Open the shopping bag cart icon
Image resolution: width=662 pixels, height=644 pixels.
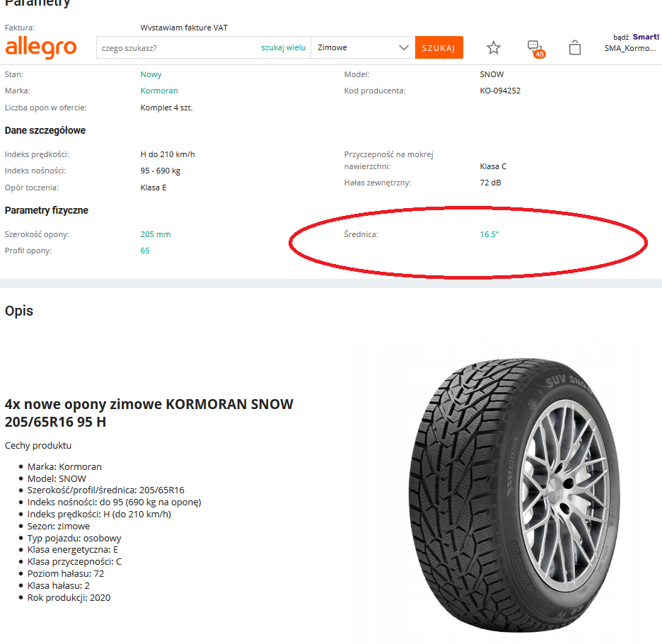pos(575,47)
